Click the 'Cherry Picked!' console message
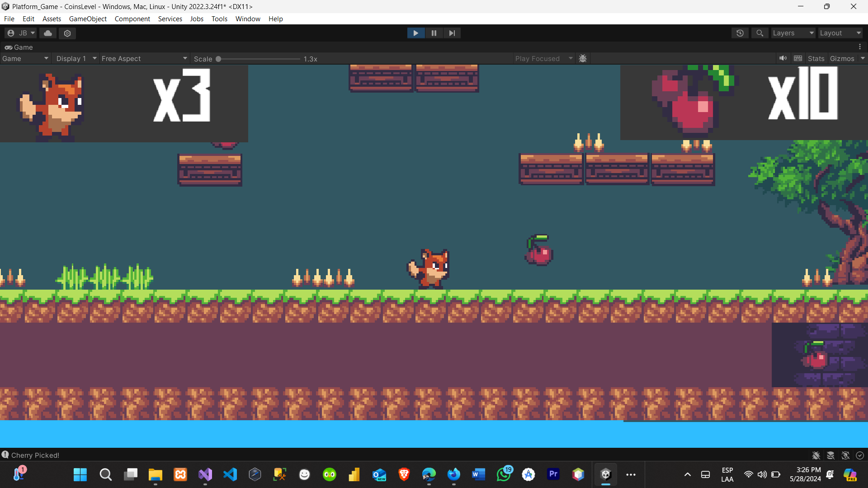This screenshot has height=488, width=868. tap(35, 455)
